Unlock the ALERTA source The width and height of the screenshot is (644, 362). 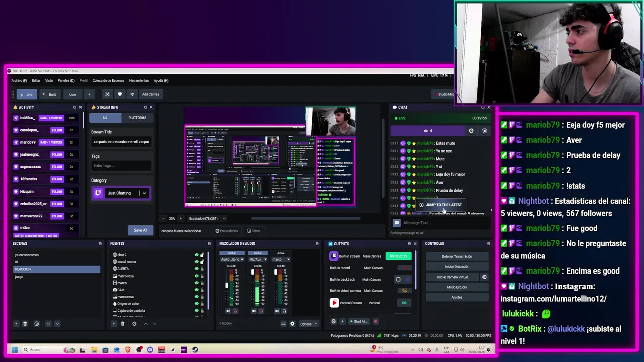[202, 269]
